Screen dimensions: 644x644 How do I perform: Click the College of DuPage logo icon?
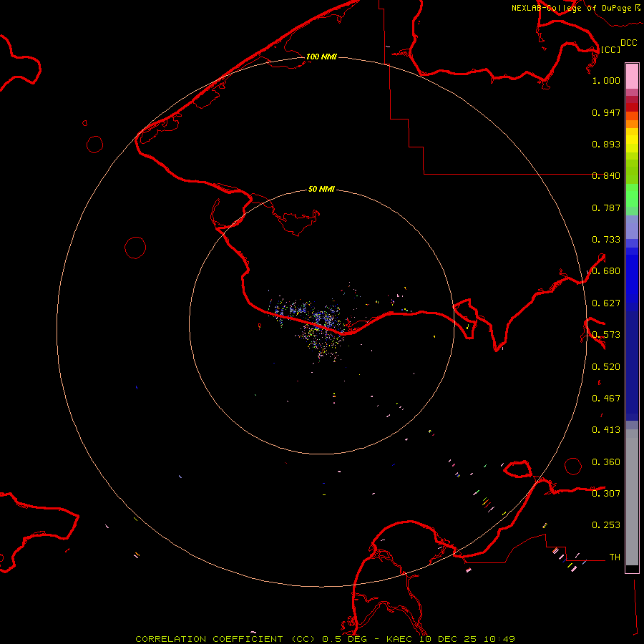(637, 7)
